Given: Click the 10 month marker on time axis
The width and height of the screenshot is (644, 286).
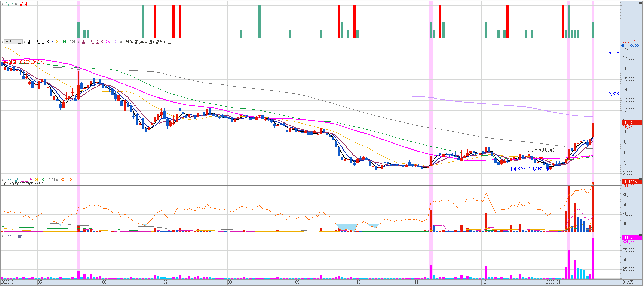Looking at the screenshot, I should [358, 282].
